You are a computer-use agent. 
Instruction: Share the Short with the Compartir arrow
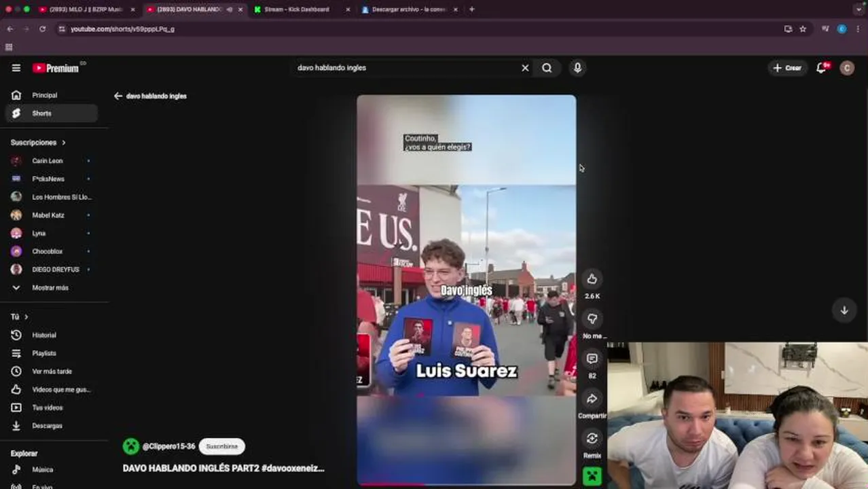[x=592, y=399]
